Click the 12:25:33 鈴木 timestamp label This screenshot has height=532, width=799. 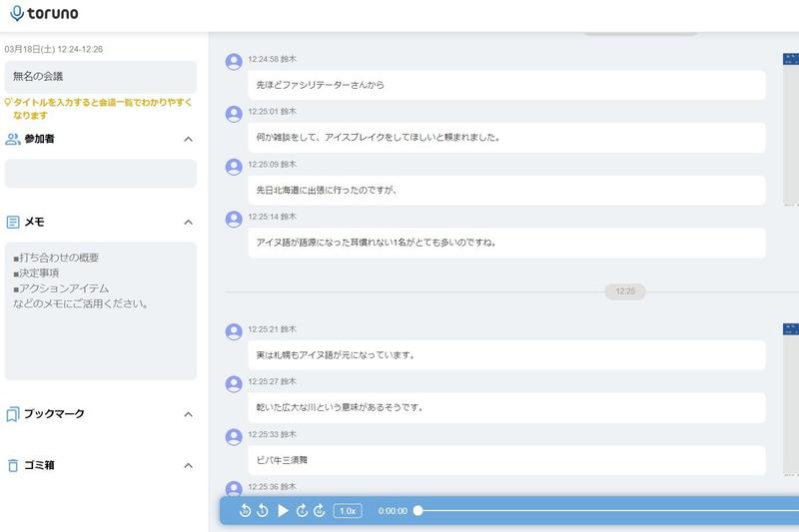pos(272,435)
